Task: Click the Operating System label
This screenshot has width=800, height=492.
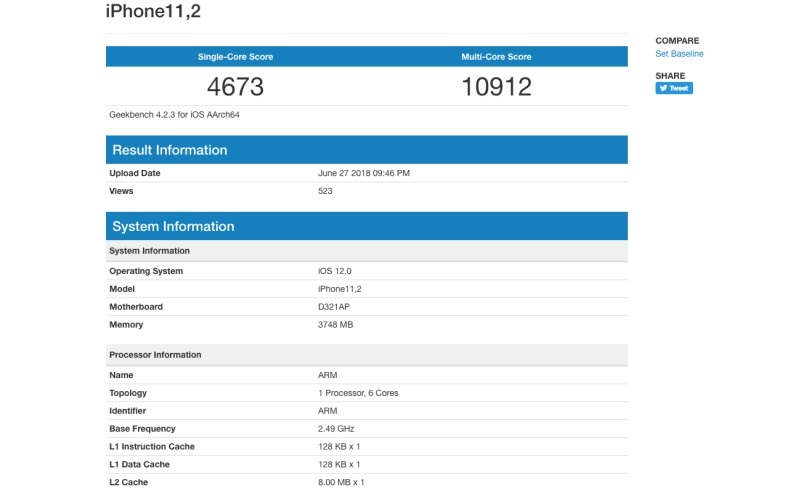Action: [146, 271]
